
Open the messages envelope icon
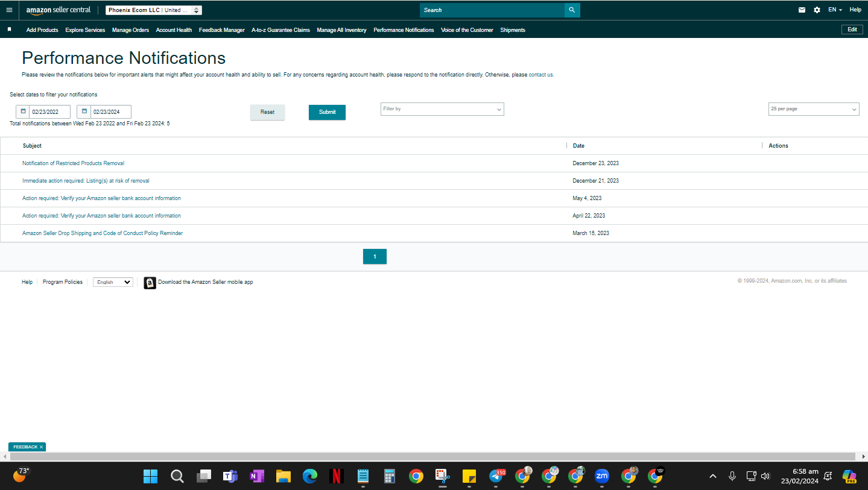(802, 10)
